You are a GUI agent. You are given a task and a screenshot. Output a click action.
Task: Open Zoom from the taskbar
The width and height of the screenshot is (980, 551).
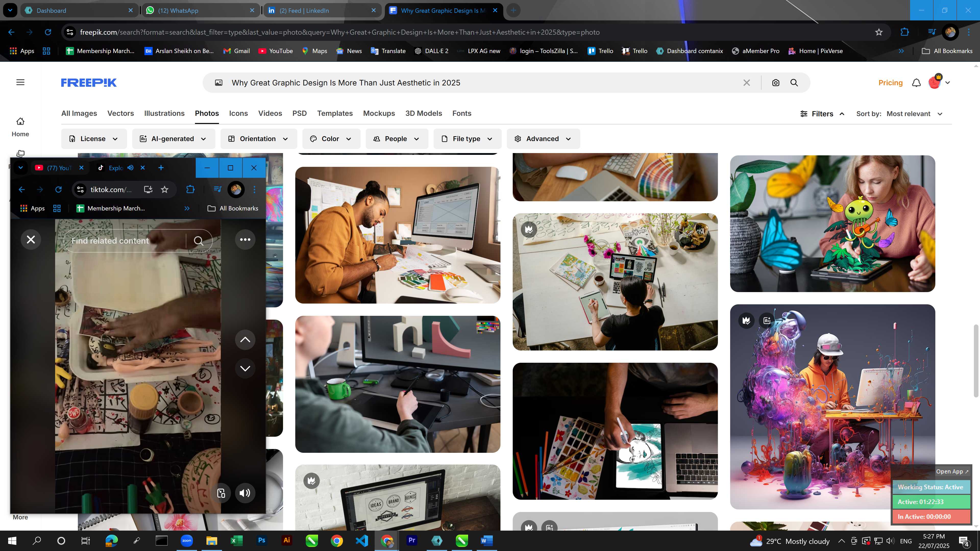click(186, 540)
